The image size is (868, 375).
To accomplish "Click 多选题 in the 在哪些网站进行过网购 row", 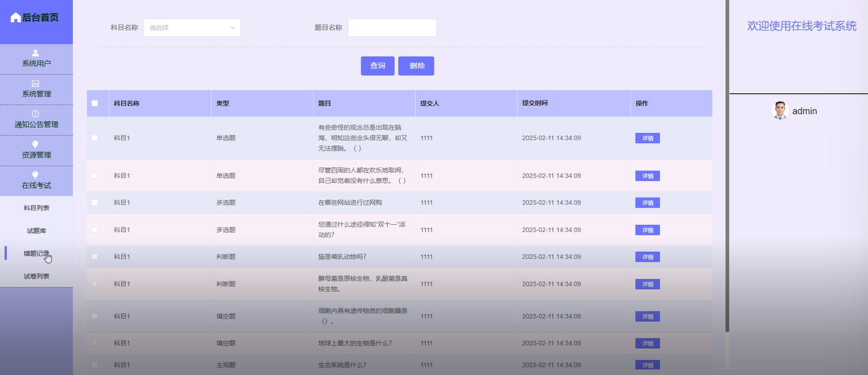I will pyautogui.click(x=226, y=203).
